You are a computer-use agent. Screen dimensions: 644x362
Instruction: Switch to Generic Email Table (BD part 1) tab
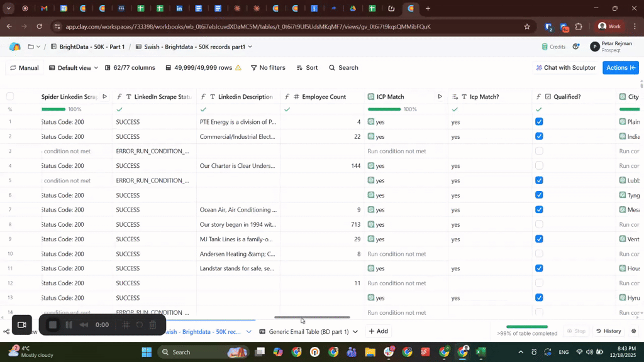(308, 332)
